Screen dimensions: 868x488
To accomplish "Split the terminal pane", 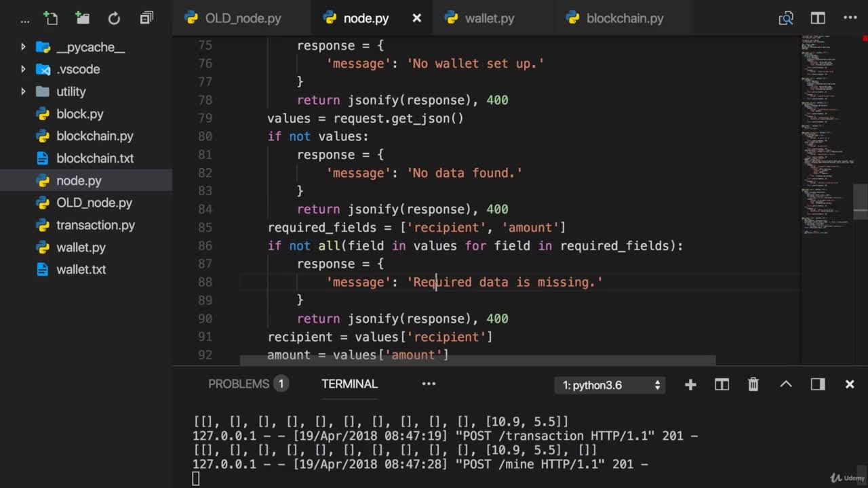I will point(722,384).
